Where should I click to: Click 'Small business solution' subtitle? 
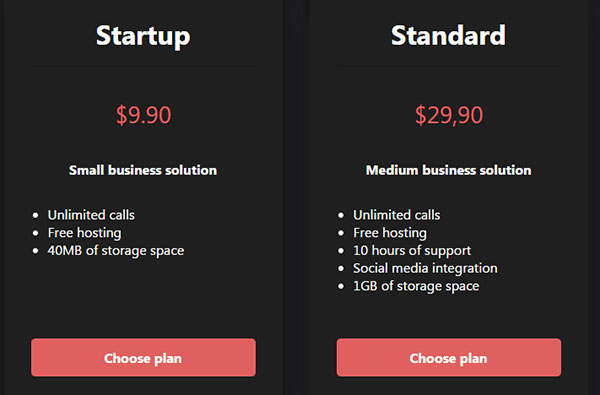143,170
